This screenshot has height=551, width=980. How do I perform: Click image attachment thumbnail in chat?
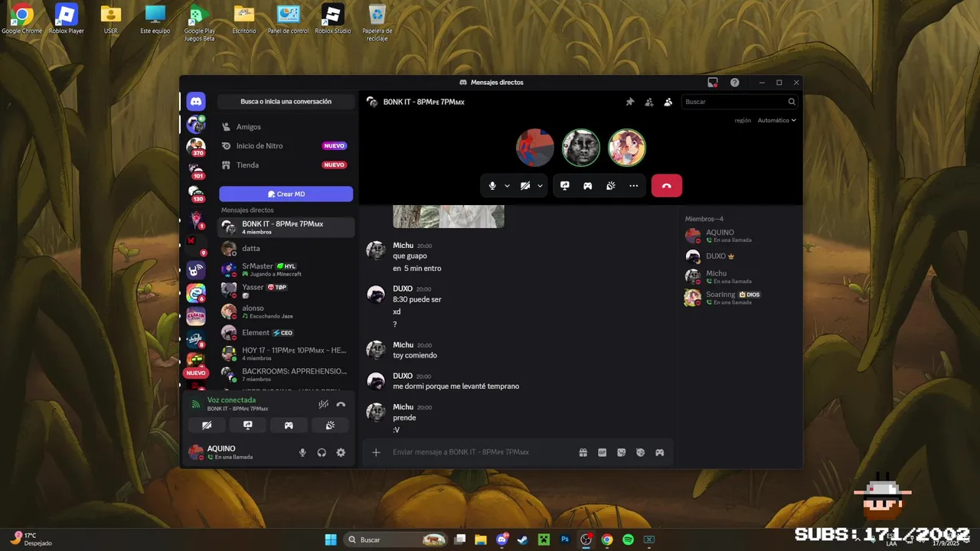point(449,217)
